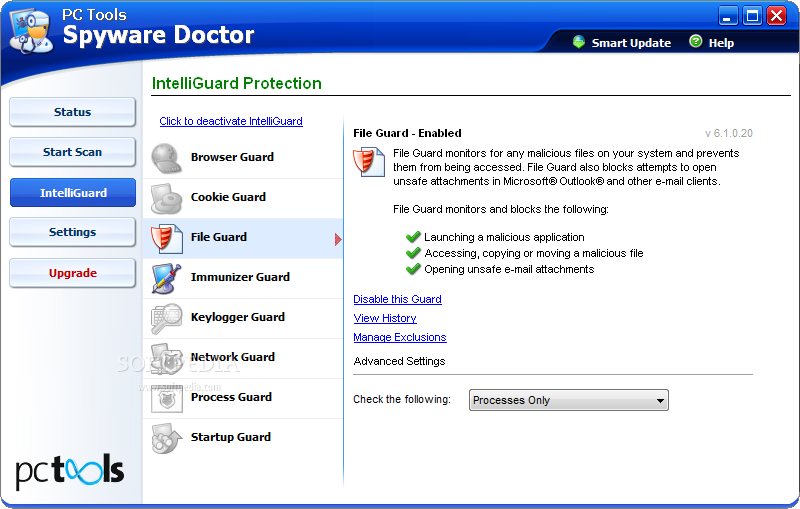Expand the Processes Only dropdown
The width and height of the screenshot is (800, 509).
[x=568, y=400]
